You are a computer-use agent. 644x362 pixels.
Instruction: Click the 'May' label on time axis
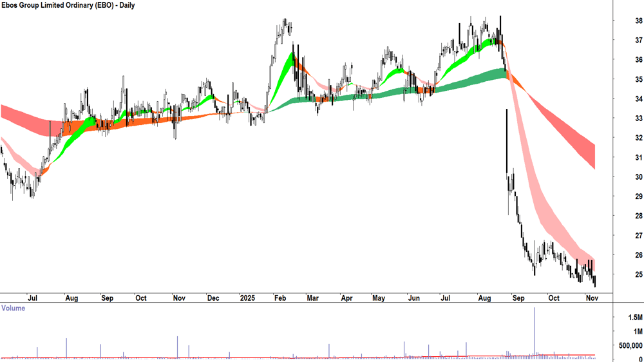pyautogui.click(x=379, y=298)
